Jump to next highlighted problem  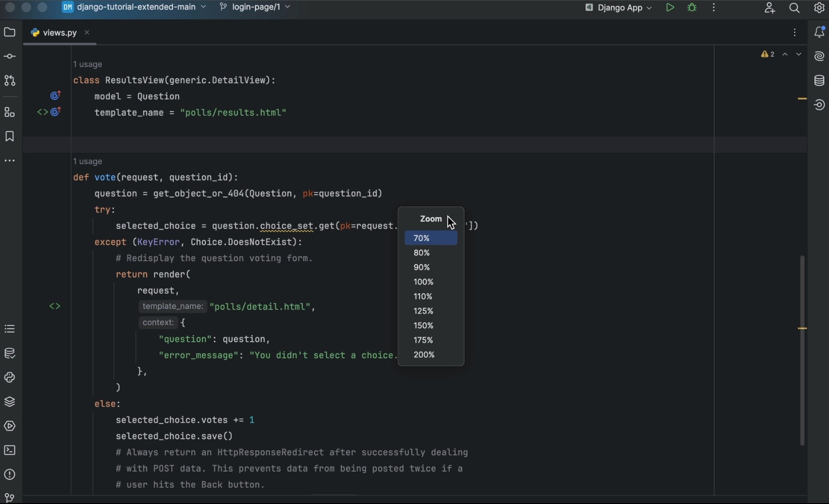pos(799,54)
